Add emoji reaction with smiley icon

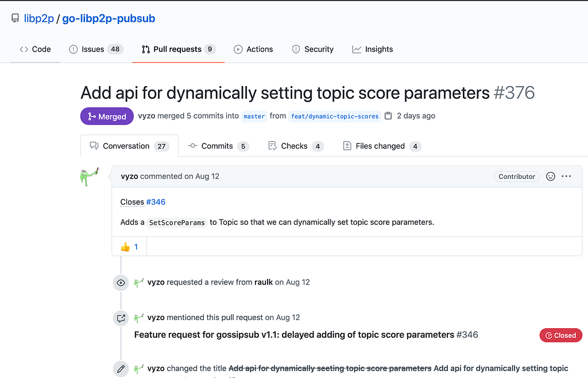pyautogui.click(x=550, y=177)
